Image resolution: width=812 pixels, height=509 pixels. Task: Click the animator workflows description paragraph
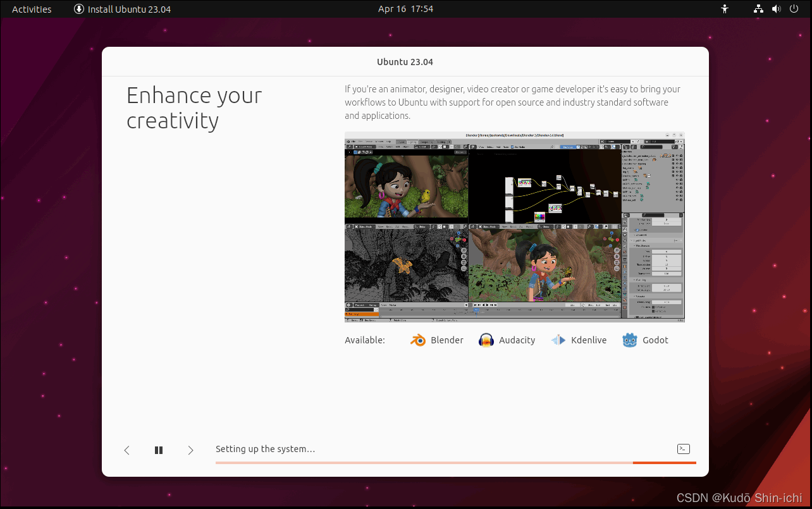[x=513, y=102]
